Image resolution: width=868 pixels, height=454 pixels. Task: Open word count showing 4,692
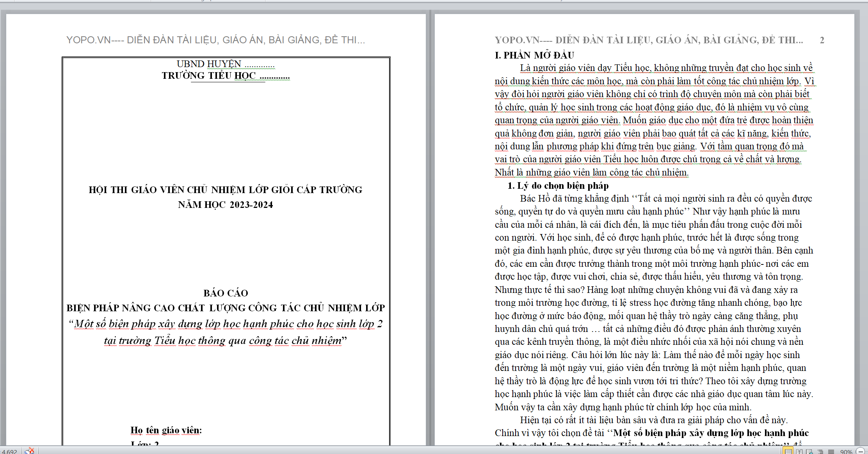(x=9, y=452)
